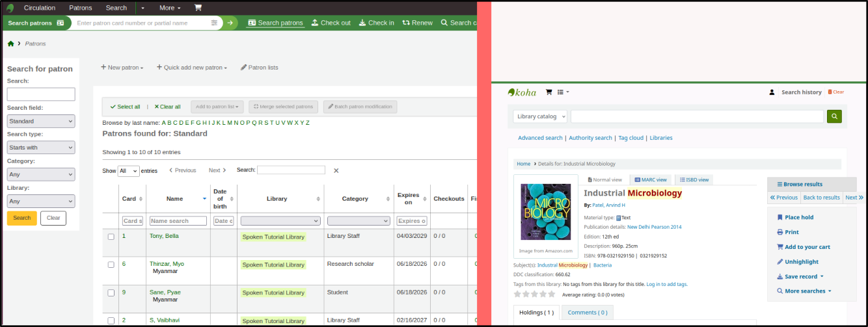Viewport: 868px width, 327px height.
Task: Expand the Search type Starts with dropdown
Action: tap(41, 148)
